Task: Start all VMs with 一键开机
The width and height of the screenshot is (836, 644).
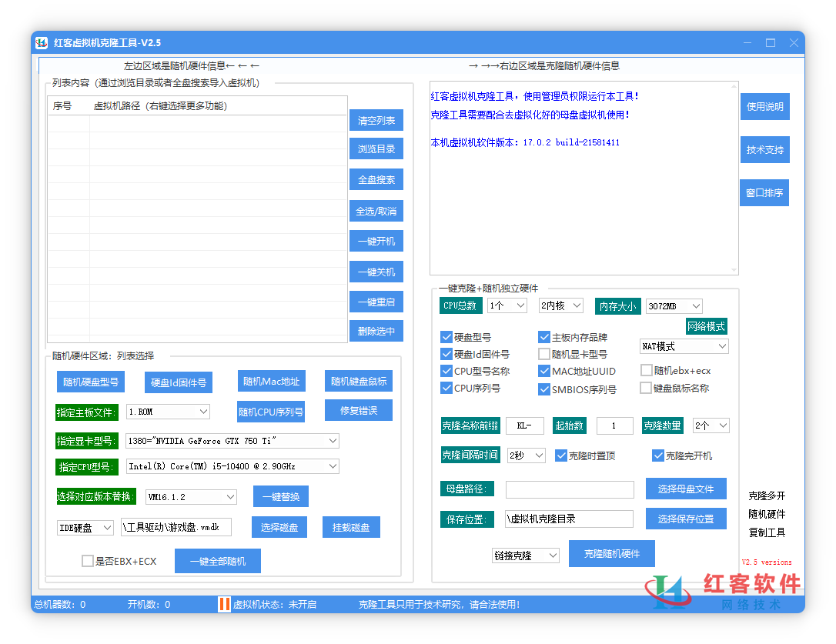Action: tap(376, 241)
